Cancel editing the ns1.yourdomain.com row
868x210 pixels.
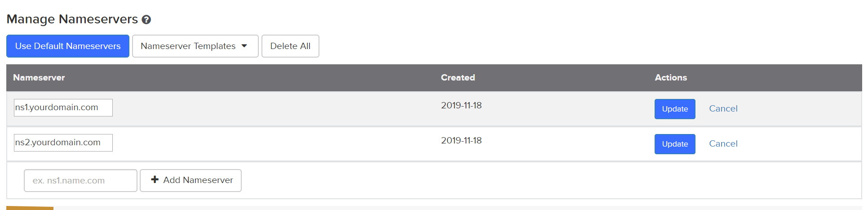coord(723,108)
